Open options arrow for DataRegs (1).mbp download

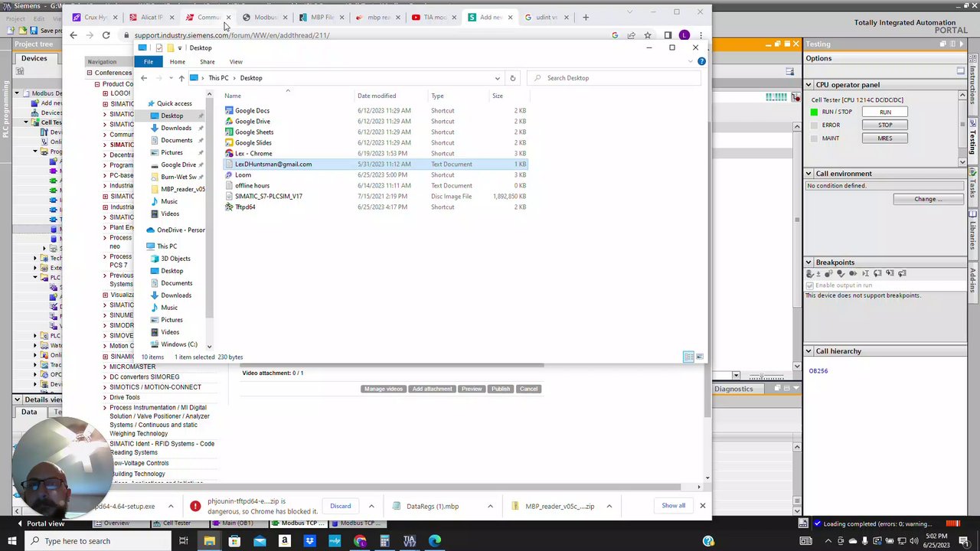point(490,506)
